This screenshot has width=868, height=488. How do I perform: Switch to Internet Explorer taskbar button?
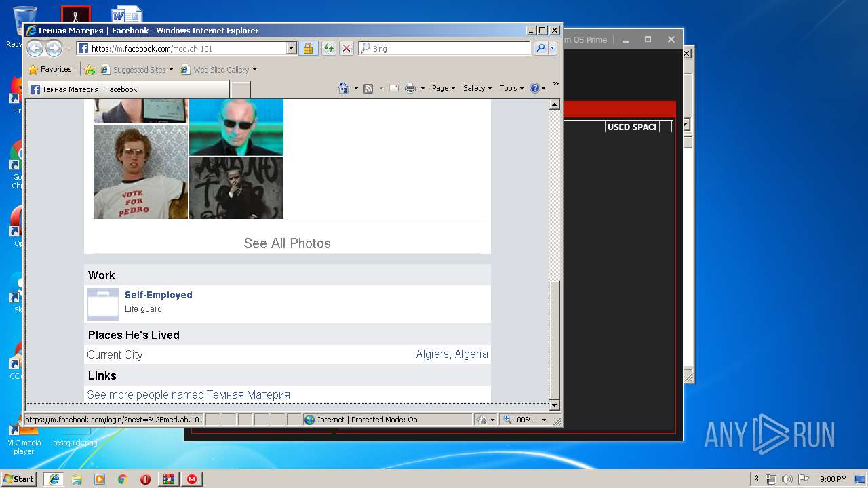click(x=54, y=479)
